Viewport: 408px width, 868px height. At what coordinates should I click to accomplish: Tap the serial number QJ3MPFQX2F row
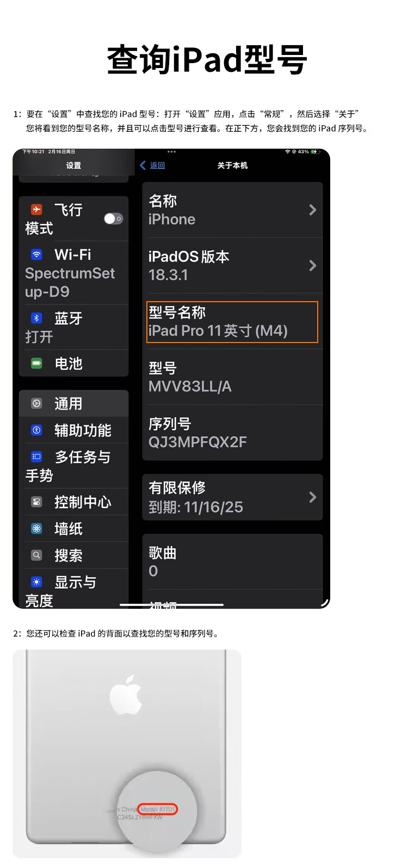pyautogui.click(x=232, y=432)
